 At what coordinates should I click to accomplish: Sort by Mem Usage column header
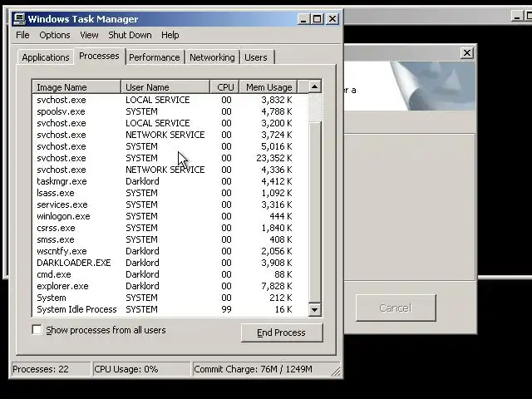268,87
